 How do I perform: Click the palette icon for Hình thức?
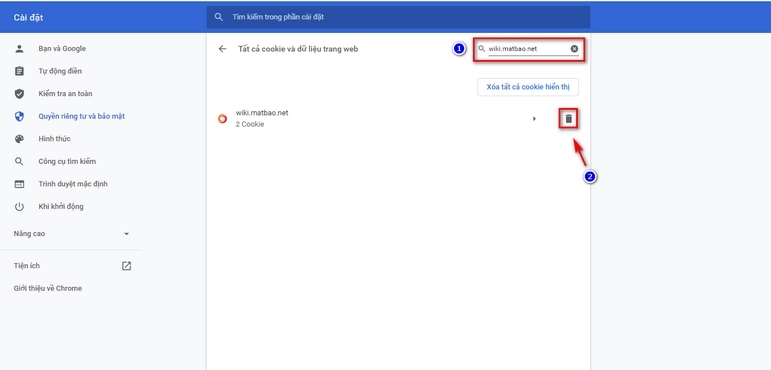click(x=19, y=139)
